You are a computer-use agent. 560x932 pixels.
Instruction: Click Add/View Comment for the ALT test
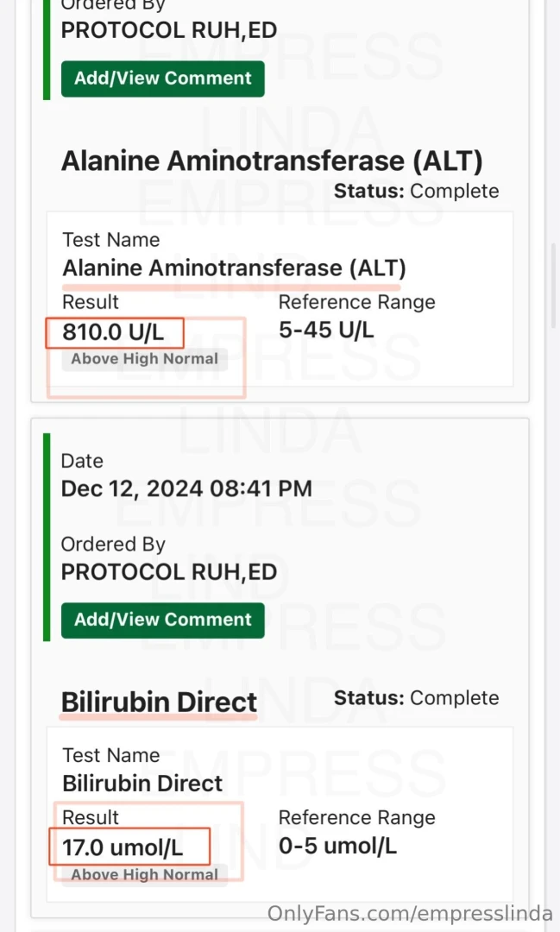pos(162,78)
